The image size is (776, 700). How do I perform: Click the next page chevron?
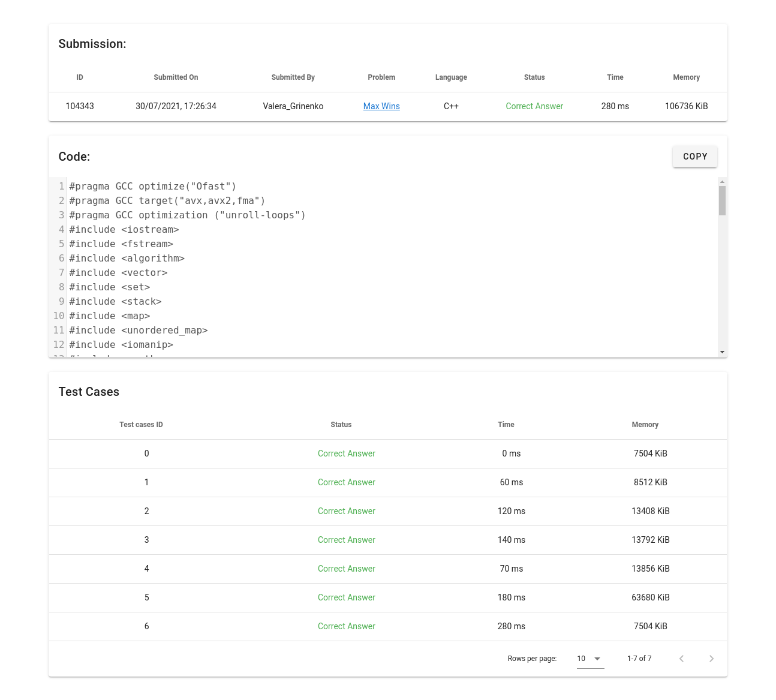pos(711,658)
